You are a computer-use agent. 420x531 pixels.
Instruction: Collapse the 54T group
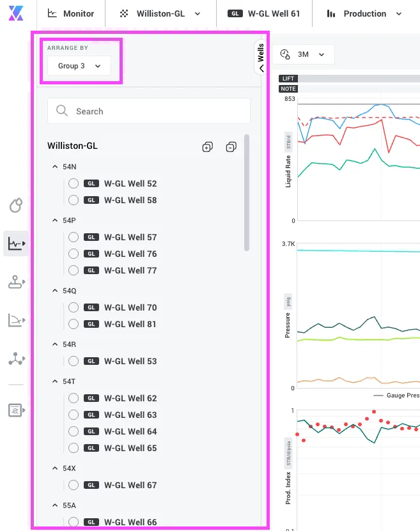55,381
